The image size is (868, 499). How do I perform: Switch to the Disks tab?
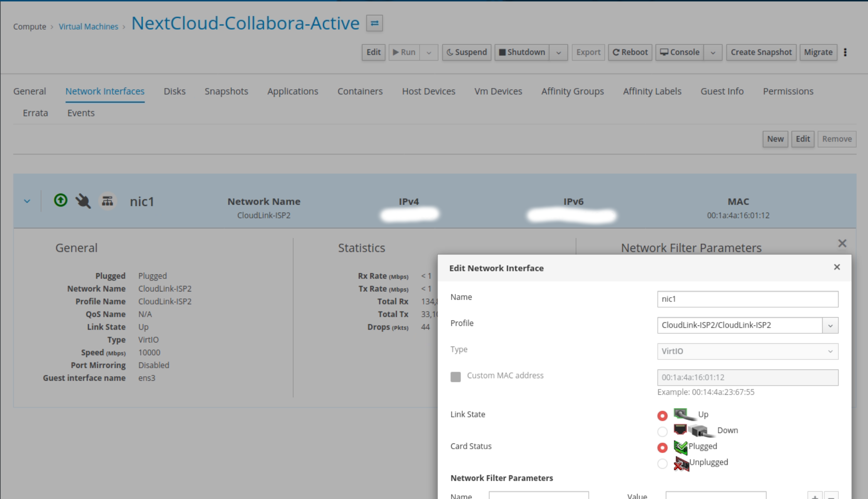[175, 91]
